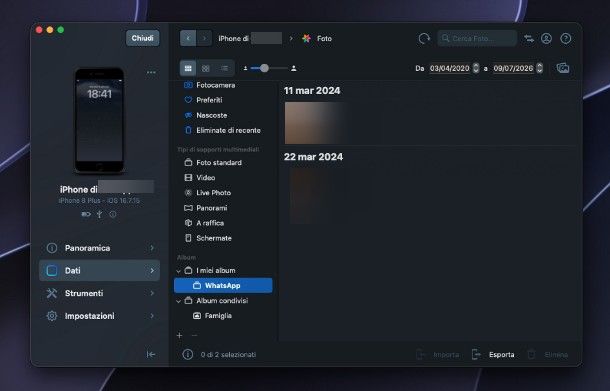Viewport: 610px width, 391px height.
Task: Click the Importa button
Action: click(438, 354)
